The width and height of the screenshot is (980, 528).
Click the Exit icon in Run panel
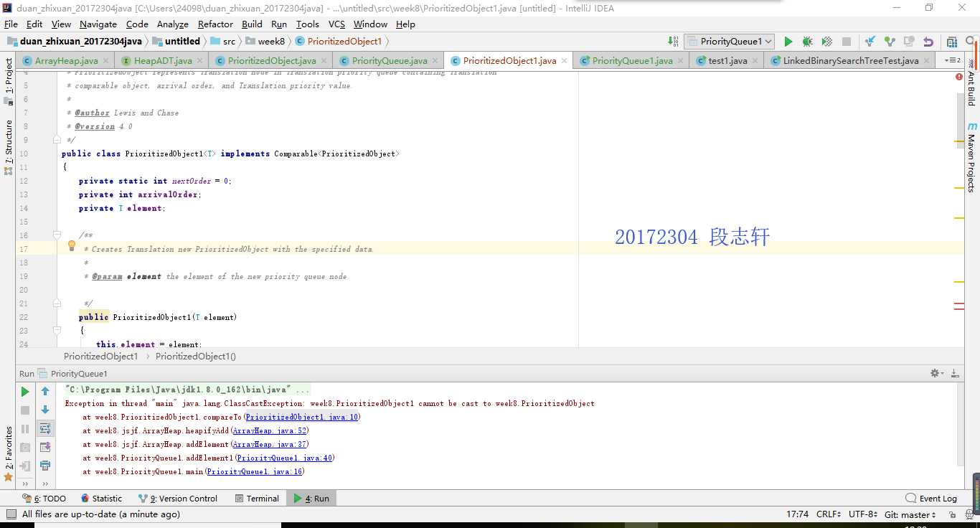(25, 466)
